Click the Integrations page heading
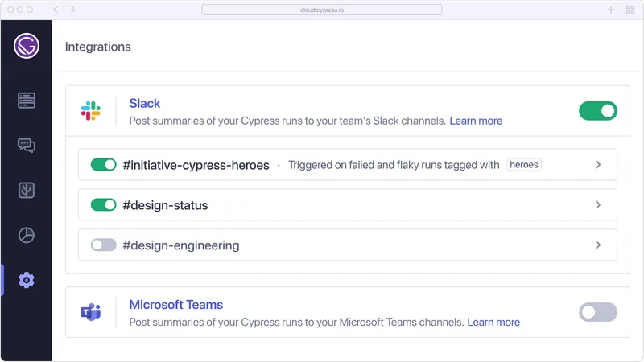 pos(97,47)
